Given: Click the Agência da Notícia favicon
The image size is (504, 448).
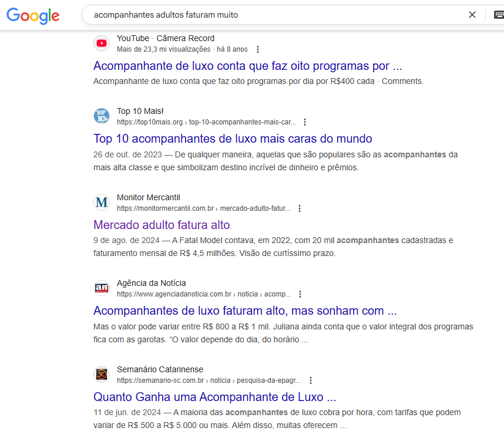Looking at the screenshot, I should [x=102, y=288].
